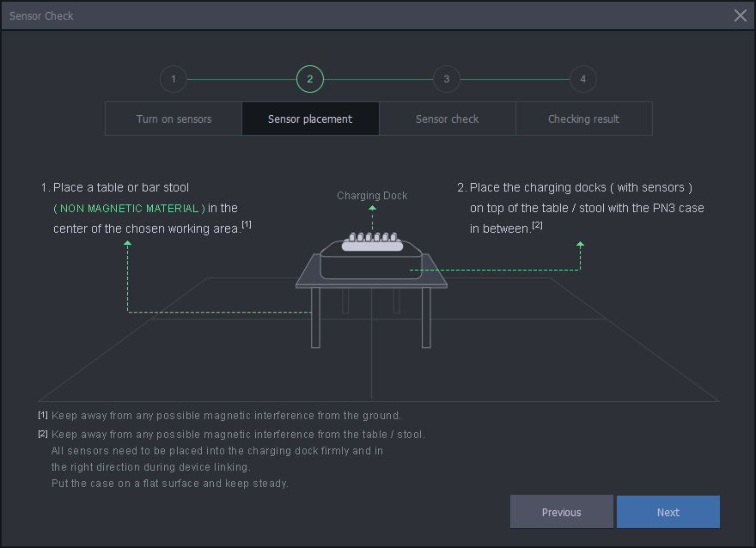Open the Checking result tab
This screenshot has height=548, width=756.
[584, 119]
